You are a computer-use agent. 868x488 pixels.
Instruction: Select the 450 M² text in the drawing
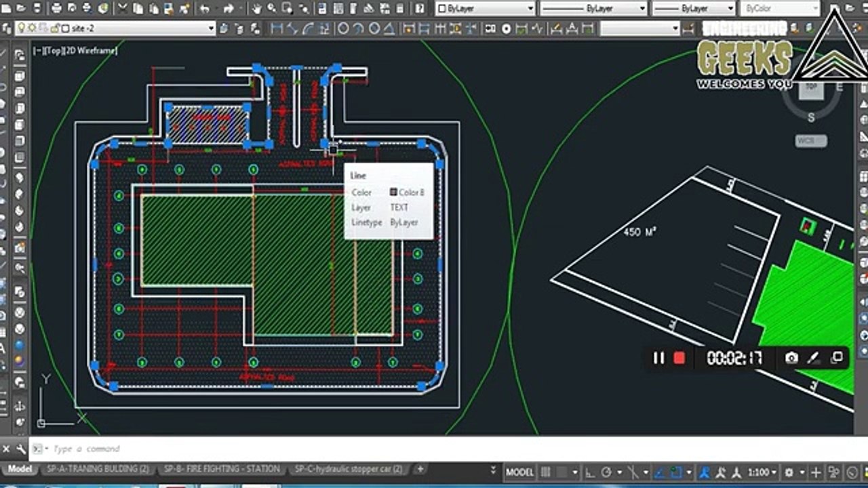tap(639, 232)
